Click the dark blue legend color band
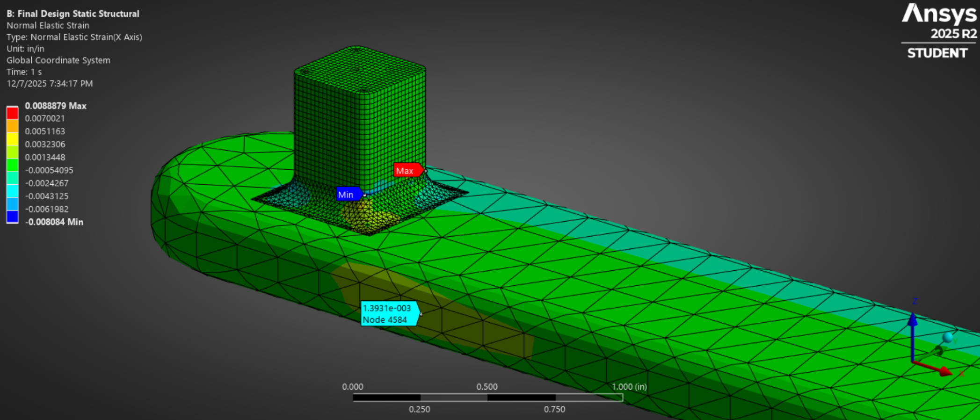Screen dimensions: 980x420 tap(12, 217)
